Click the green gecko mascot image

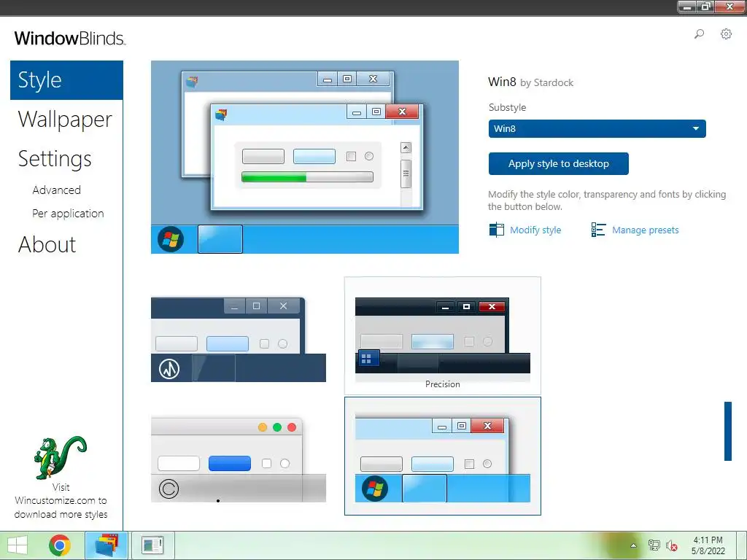(61, 457)
